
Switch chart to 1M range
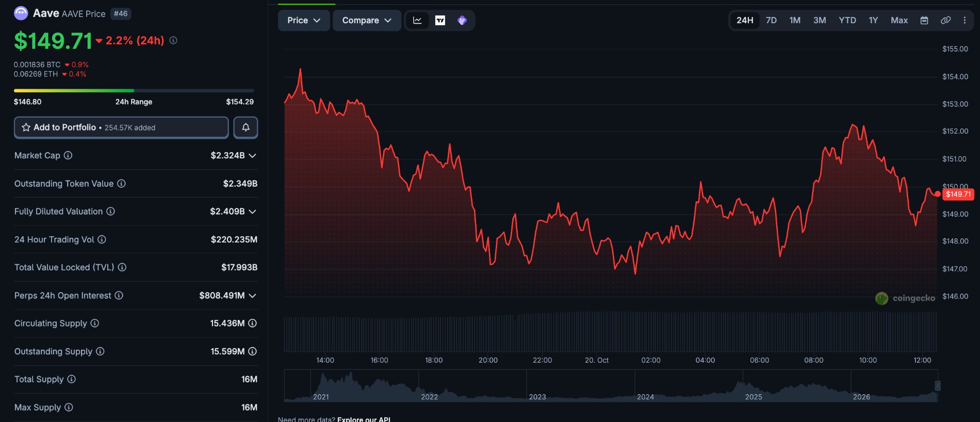click(795, 21)
